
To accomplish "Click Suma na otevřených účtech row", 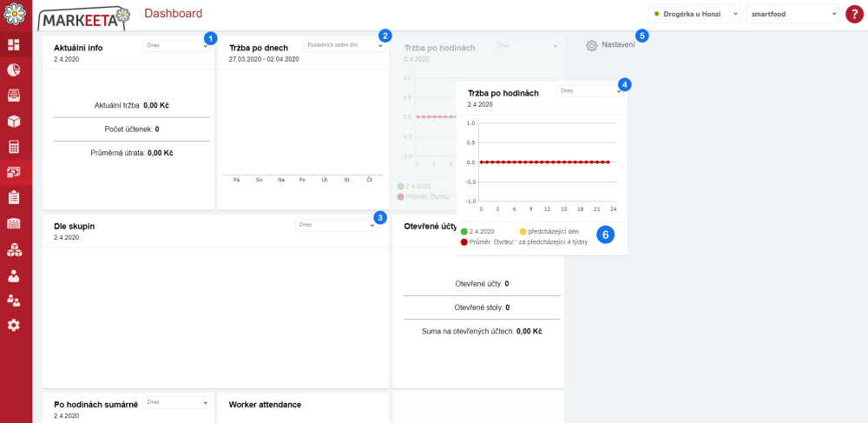I will click(x=482, y=331).
